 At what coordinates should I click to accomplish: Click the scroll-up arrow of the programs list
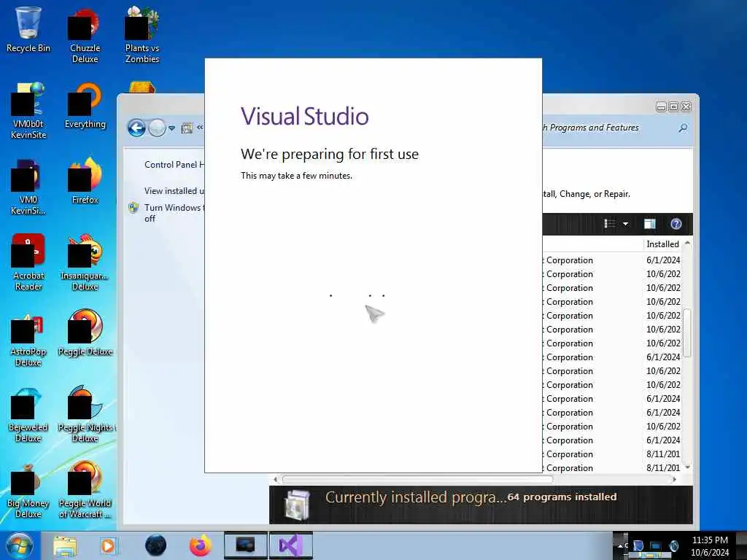[x=687, y=244]
